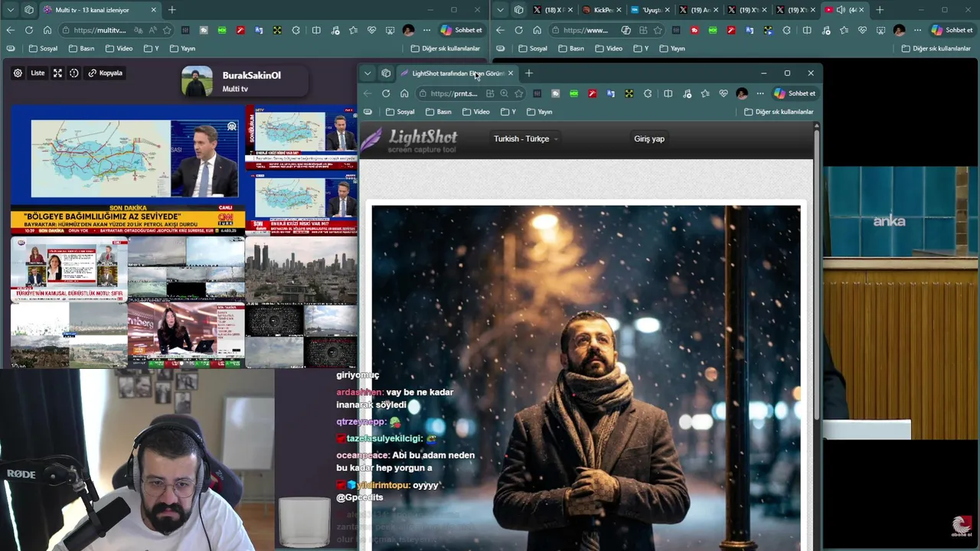Open red extension icon in LightShot window toolbar

(x=592, y=93)
